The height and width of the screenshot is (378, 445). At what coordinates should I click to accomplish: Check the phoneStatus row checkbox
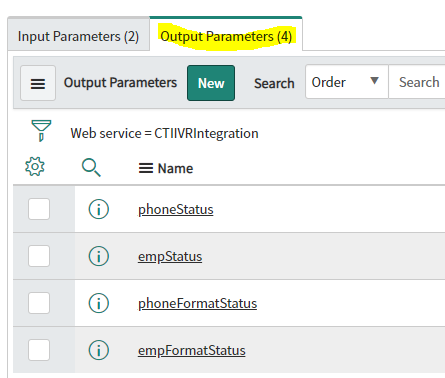(x=39, y=209)
